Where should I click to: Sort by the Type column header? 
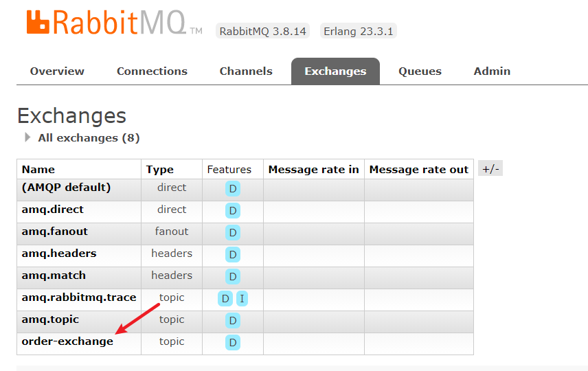(160, 170)
